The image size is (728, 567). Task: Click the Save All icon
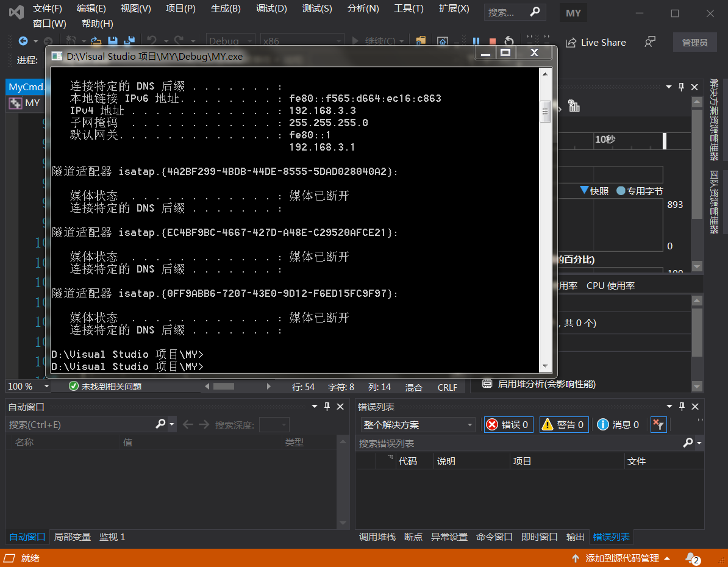tap(129, 41)
